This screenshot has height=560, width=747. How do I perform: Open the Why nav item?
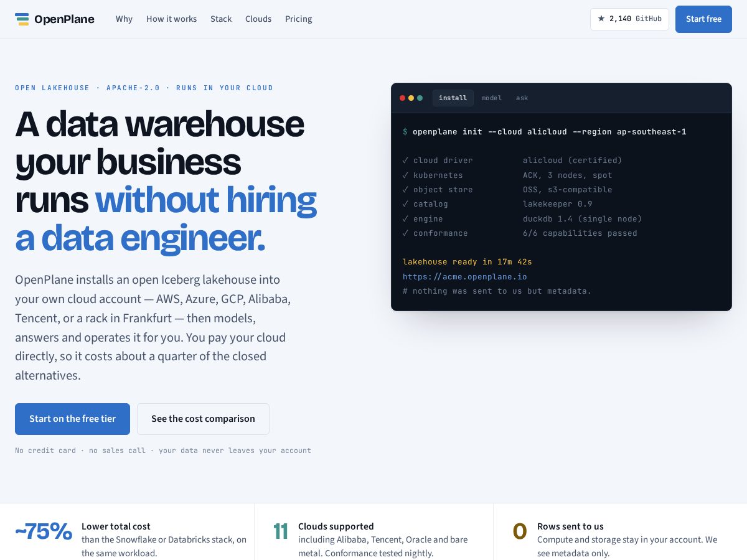point(124,19)
